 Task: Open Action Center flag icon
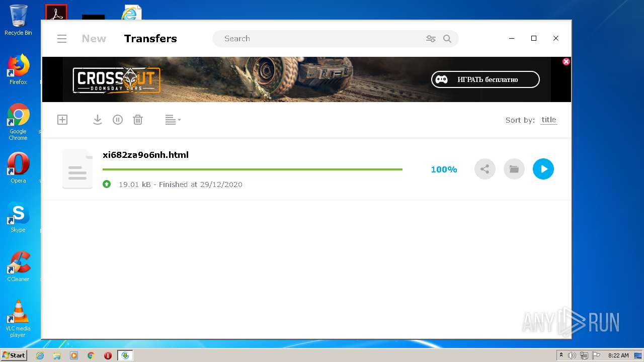(596, 355)
